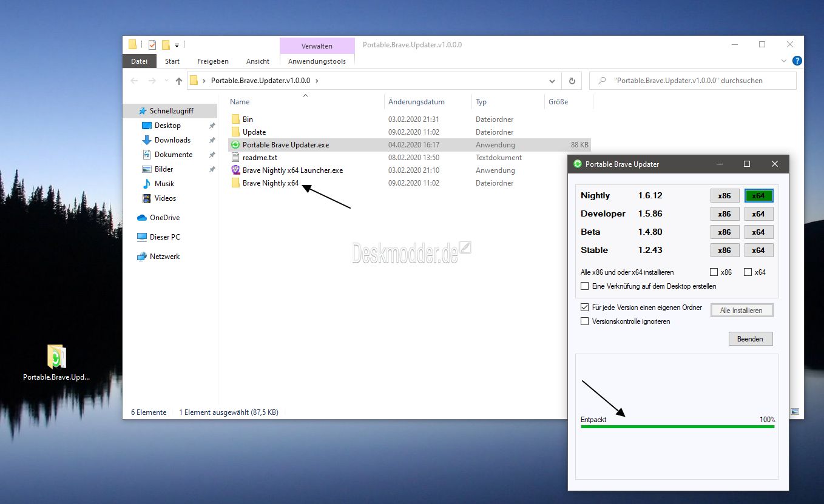Switch to the Ansicht ribbon tab
Viewport: 824px width, 504px height.
[258, 61]
